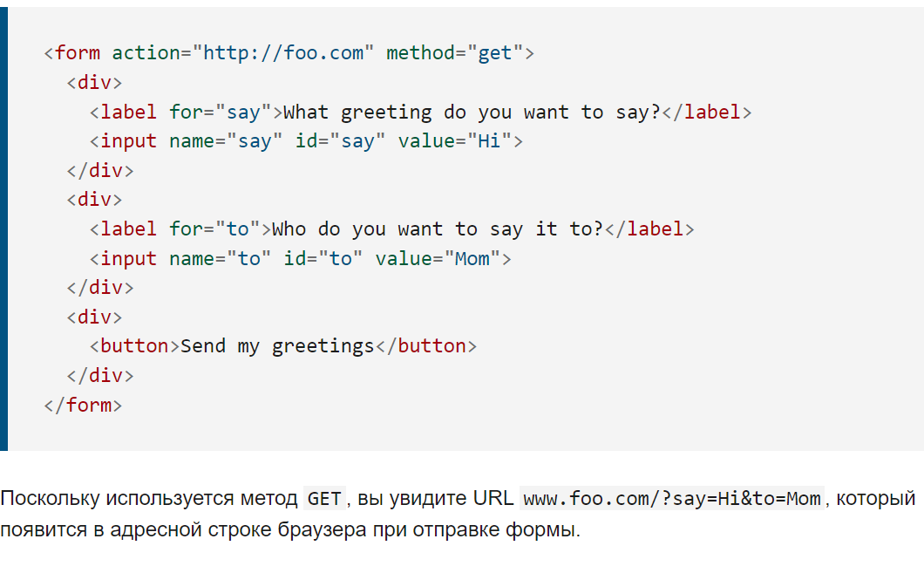Image resolution: width=924 pixels, height=573 pixels.
Task: Click the value="Mom" attribute
Action: 438,259
